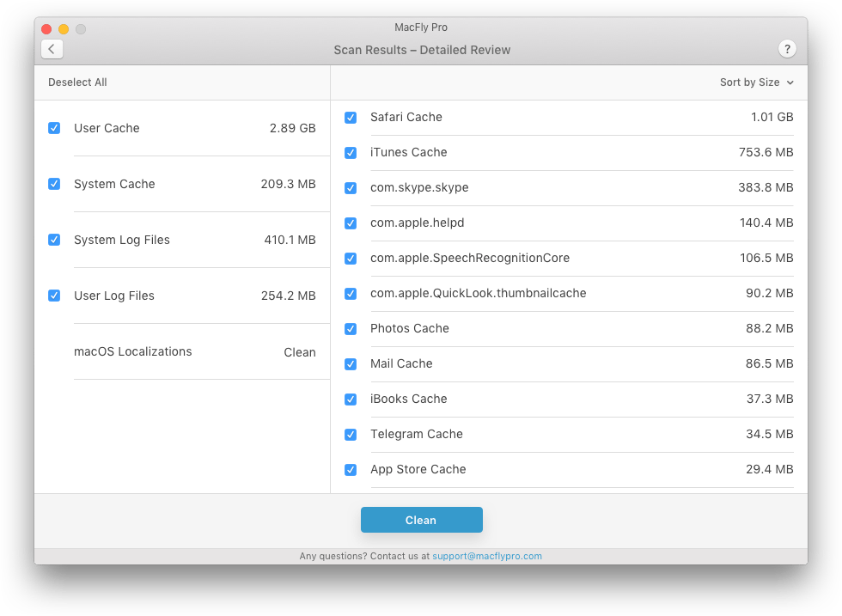The height and width of the screenshot is (616, 842).
Task: Minimize the window with the yellow button
Action: pyautogui.click(x=64, y=29)
